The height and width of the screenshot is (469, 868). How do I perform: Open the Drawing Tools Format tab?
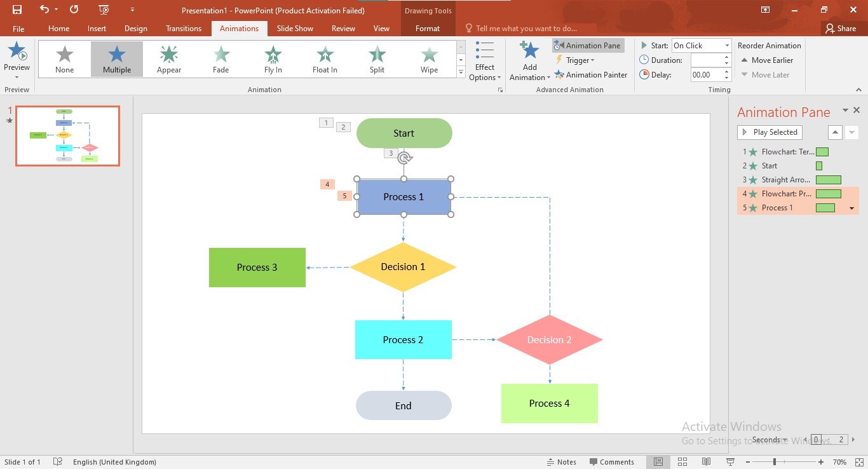tap(427, 28)
